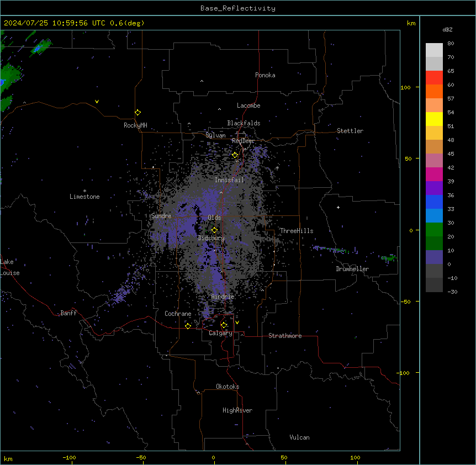This screenshot has height=465, width=476.
Task: Click the Innisfail city label
Action: 229,180
